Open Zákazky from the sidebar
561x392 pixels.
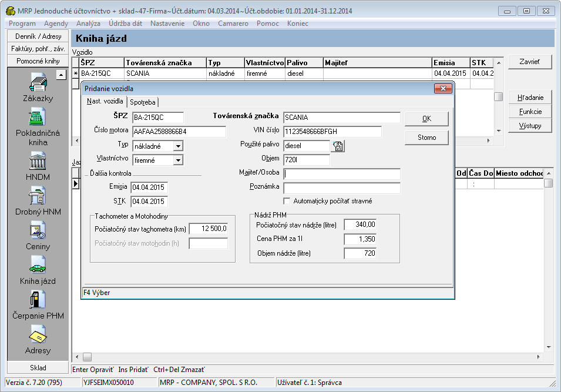point(38,83)
